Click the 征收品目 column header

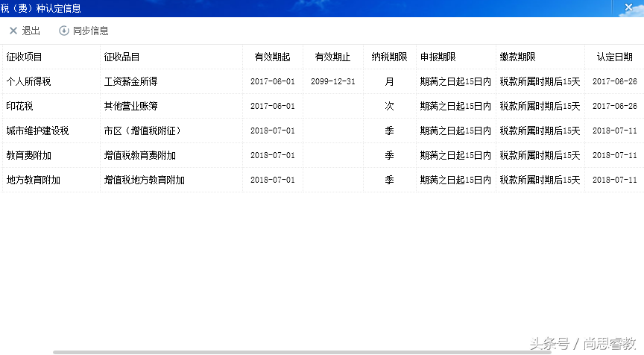tap(122, 57)
